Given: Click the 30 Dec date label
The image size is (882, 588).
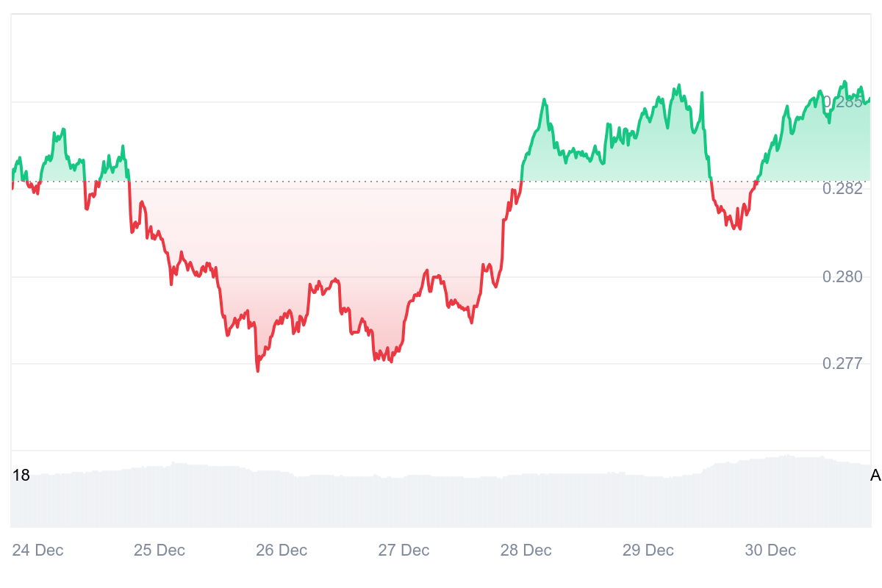Looking at the screenshot, I should click(770, 550).
